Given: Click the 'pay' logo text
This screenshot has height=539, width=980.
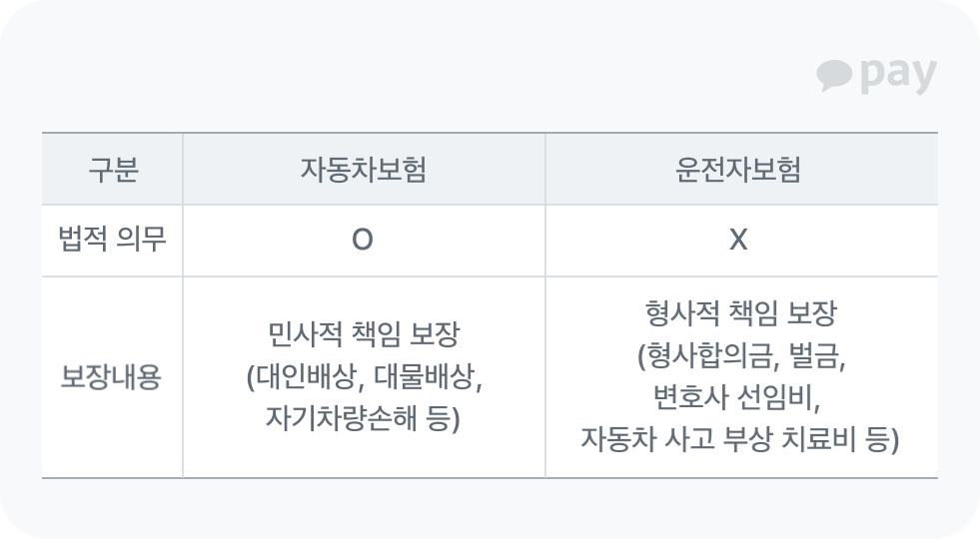Looking at the screenshot, I should tap(897, 76).
